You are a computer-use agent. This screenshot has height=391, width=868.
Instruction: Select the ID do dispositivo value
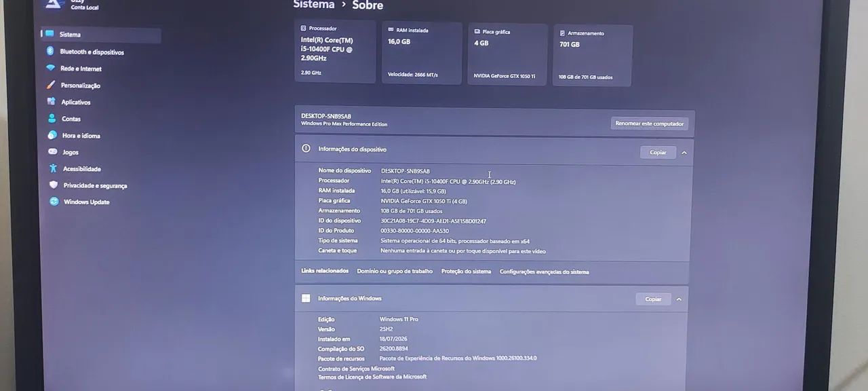433,221
